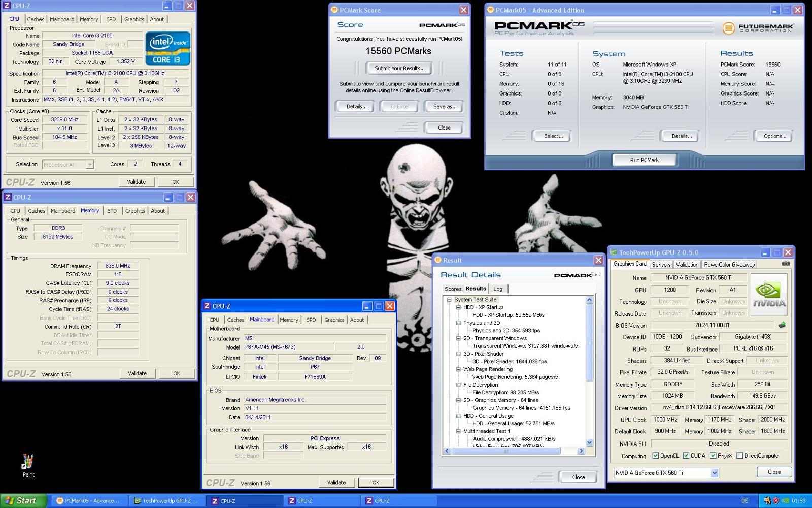Click the Submit Your Results button
812x508 pixels.
(x=400, y=68)
